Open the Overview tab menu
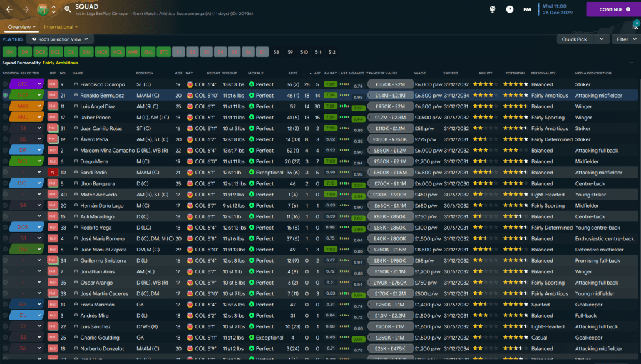 pos(21,27)
